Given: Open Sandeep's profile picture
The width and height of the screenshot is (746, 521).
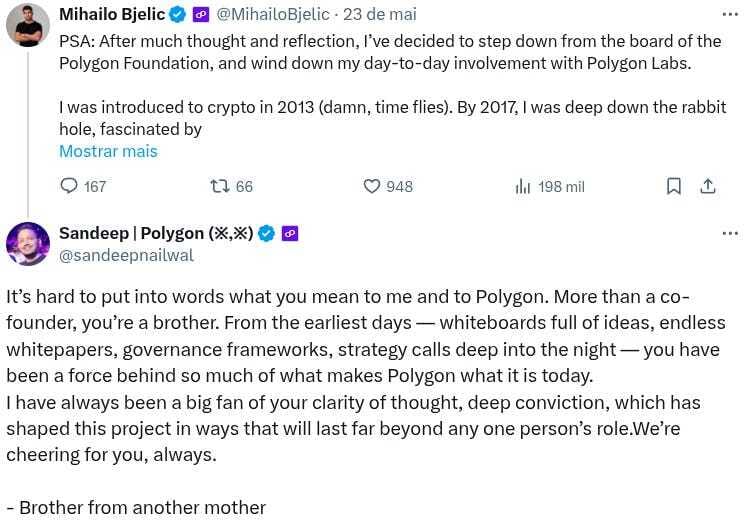Looking at the screenshot, I should click(x=28, y=244).
